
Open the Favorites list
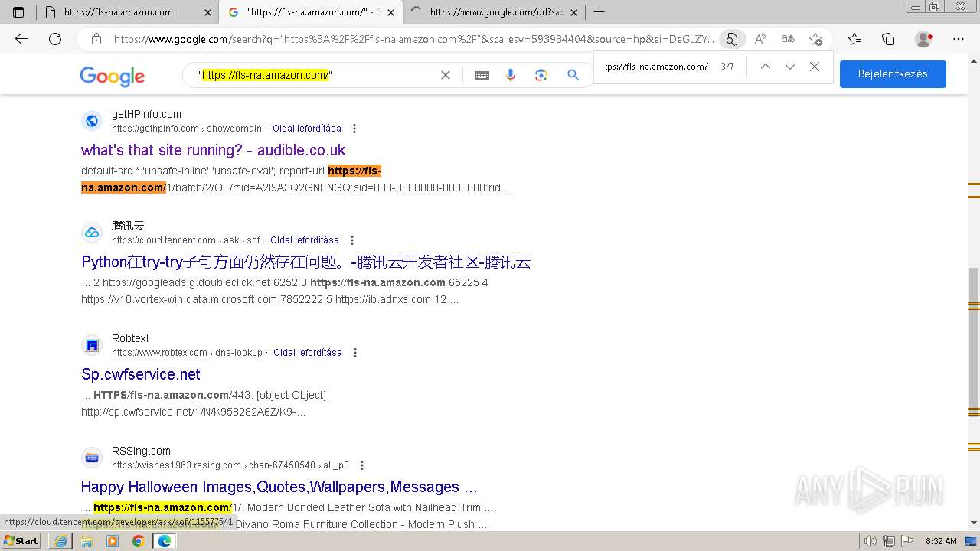(854, 39)
